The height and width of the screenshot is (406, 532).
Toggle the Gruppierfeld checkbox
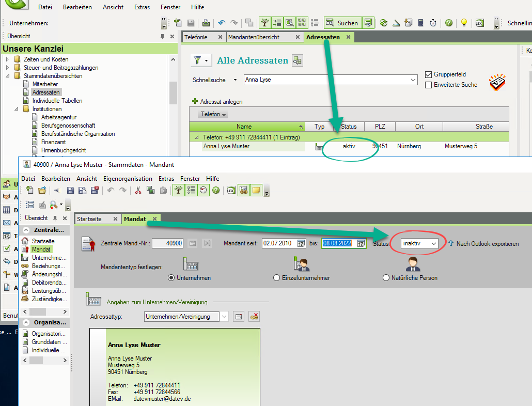click(428, 74)
